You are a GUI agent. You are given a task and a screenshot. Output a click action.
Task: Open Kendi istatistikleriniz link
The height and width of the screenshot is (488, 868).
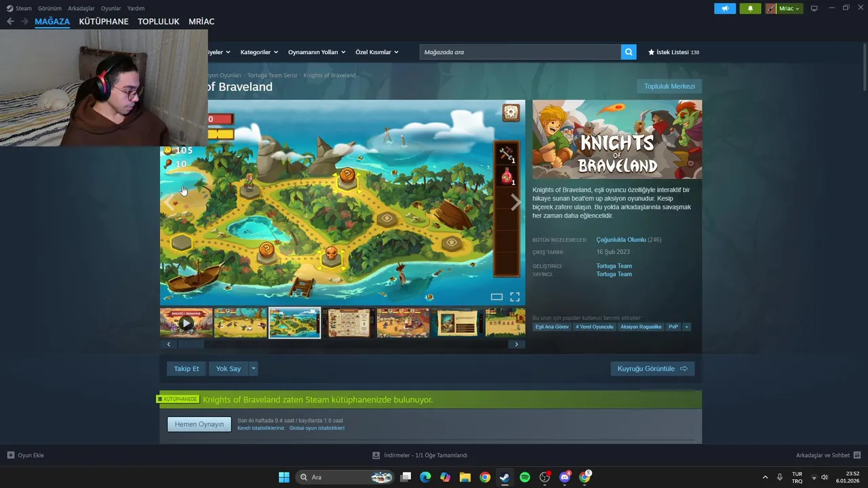[261, 428]
